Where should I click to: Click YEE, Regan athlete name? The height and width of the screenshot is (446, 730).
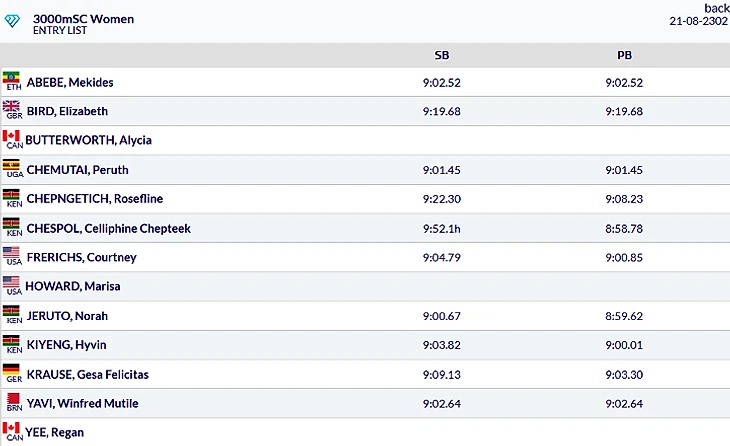55,433
